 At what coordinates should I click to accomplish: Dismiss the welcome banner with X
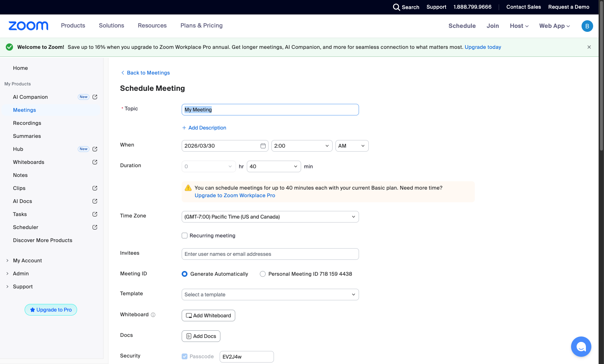[589, 47]
